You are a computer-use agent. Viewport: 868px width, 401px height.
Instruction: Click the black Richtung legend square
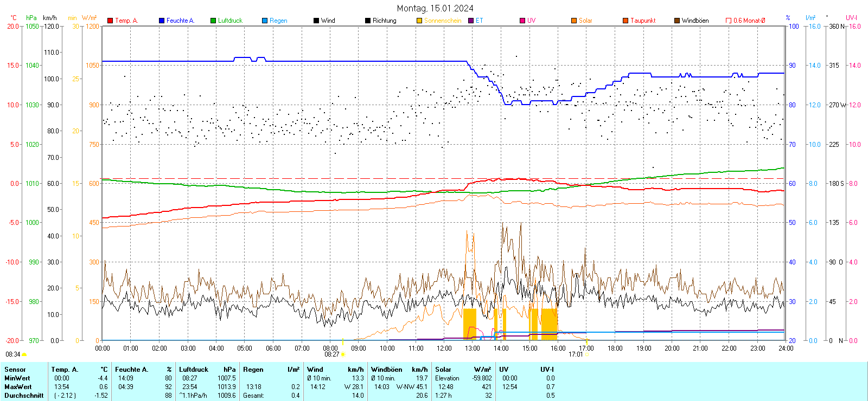[x=368, y=21]
